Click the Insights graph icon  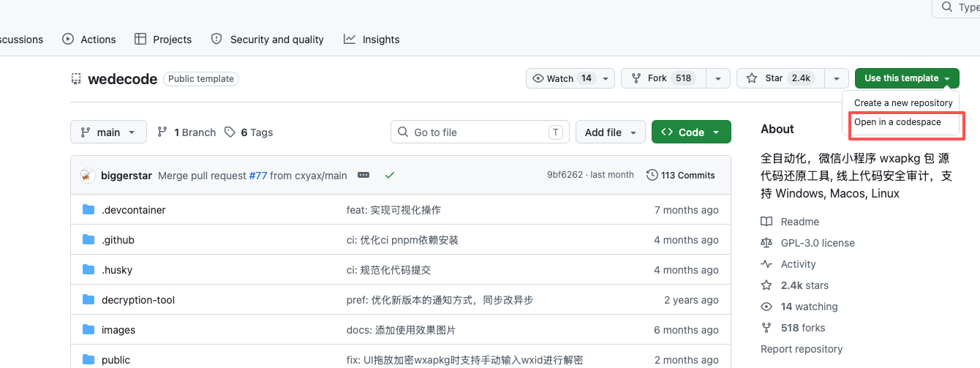[x=350, y=40]
